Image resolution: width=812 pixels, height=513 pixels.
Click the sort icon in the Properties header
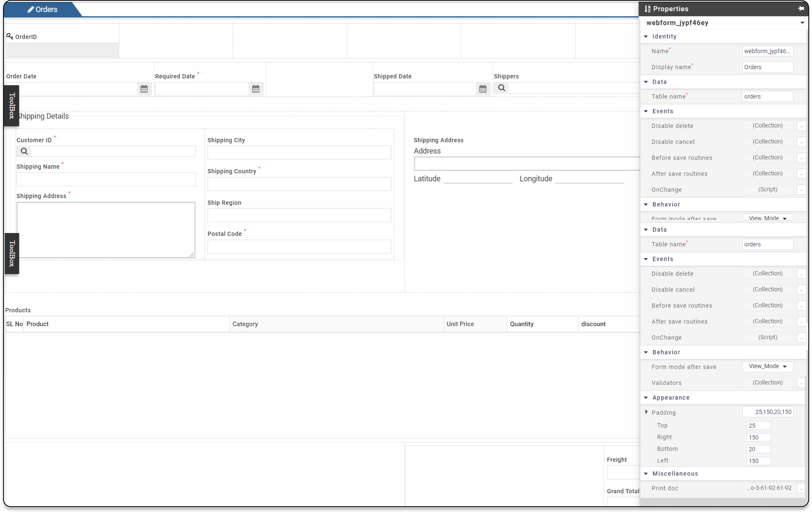coord(648,9)
